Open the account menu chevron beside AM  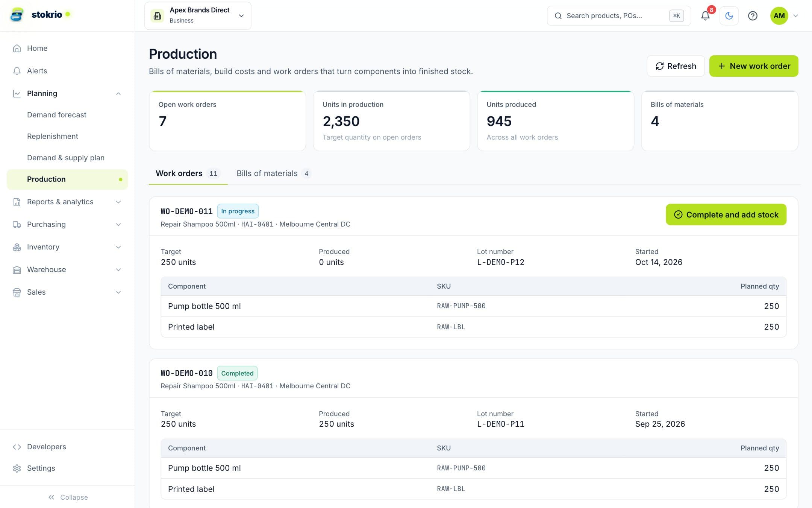click(x=795, y=16)
